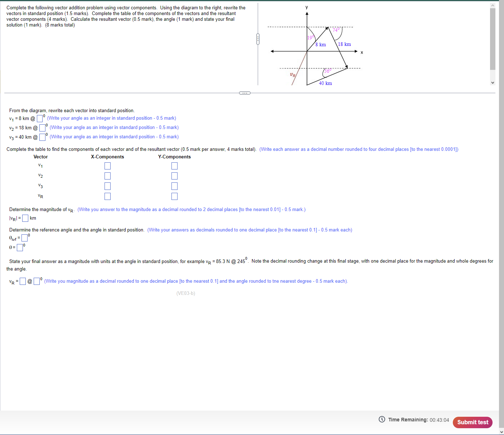The height and width of the screenshot is (435, 504).
Task: Click the final vR angle input box
Action: (x=36, y=281)
